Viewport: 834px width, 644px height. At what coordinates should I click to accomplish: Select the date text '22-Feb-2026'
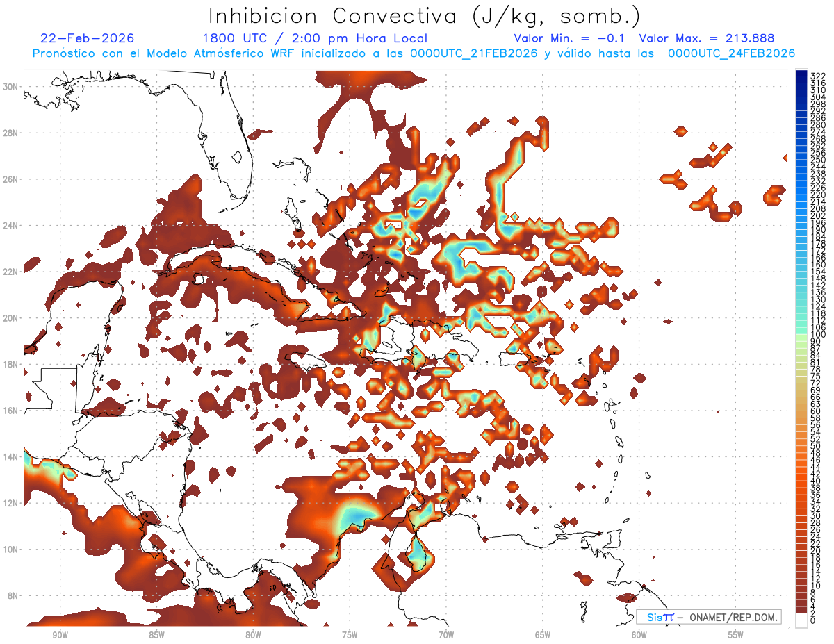(x=88, y=38)
